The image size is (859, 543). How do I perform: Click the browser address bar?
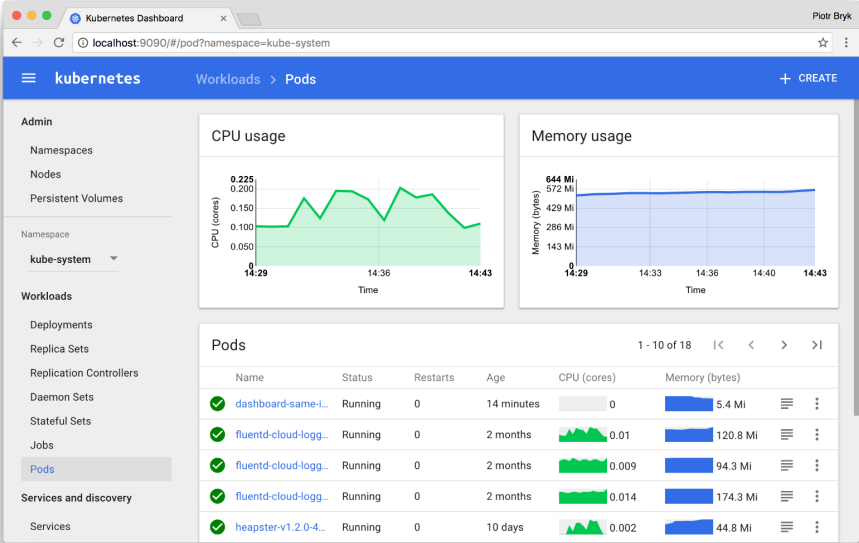click(453, 43)
